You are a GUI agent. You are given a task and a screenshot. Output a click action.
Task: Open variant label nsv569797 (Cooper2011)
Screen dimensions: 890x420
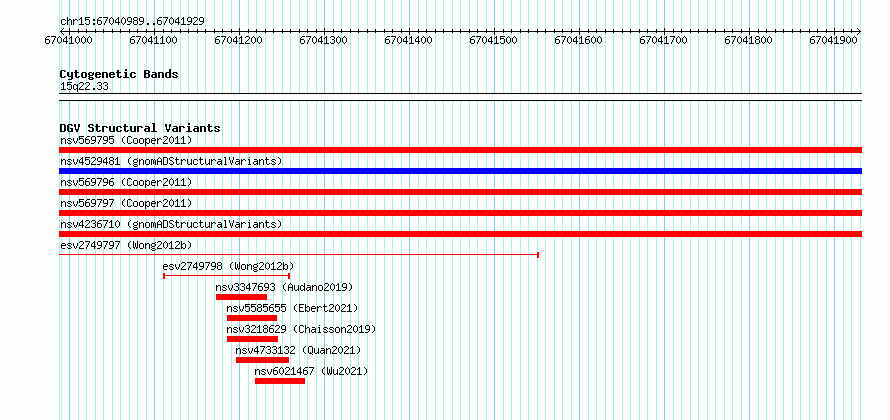(x=126, y=203)
